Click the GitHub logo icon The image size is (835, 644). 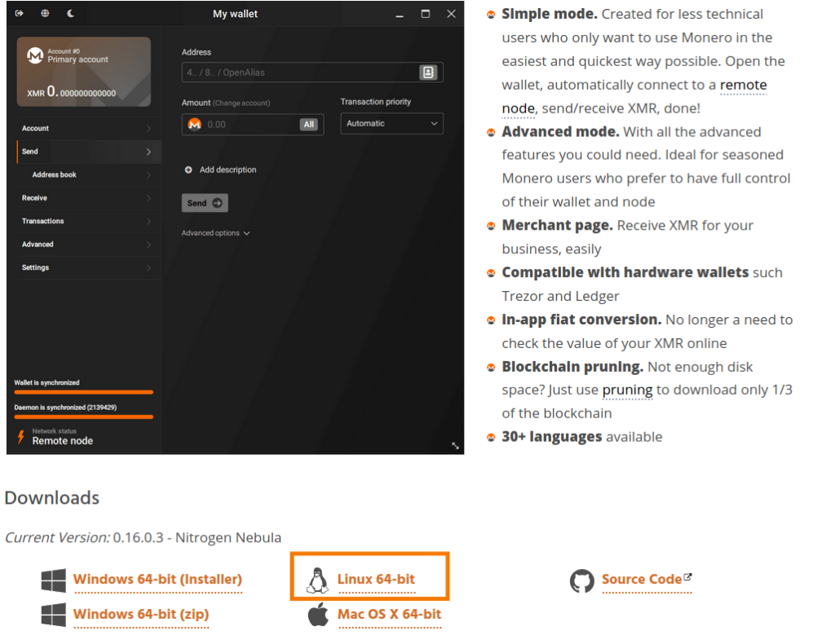pyautogui.click(x=581, y=580)
